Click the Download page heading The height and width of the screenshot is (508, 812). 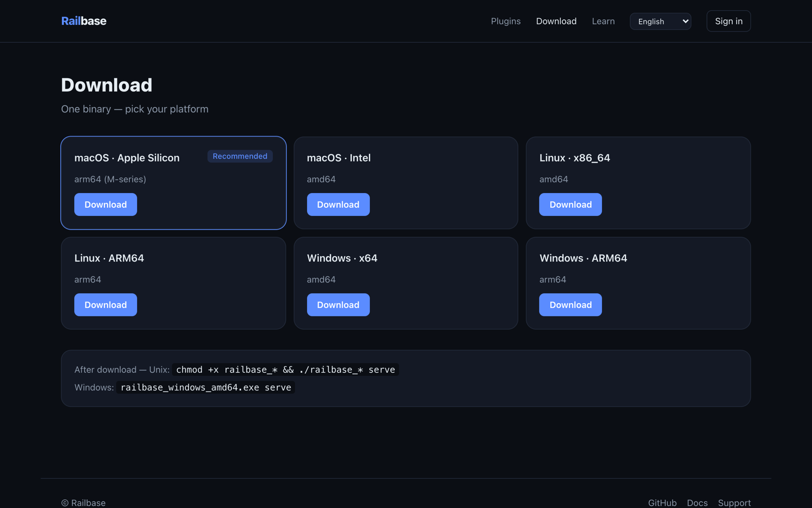point(107,85)
